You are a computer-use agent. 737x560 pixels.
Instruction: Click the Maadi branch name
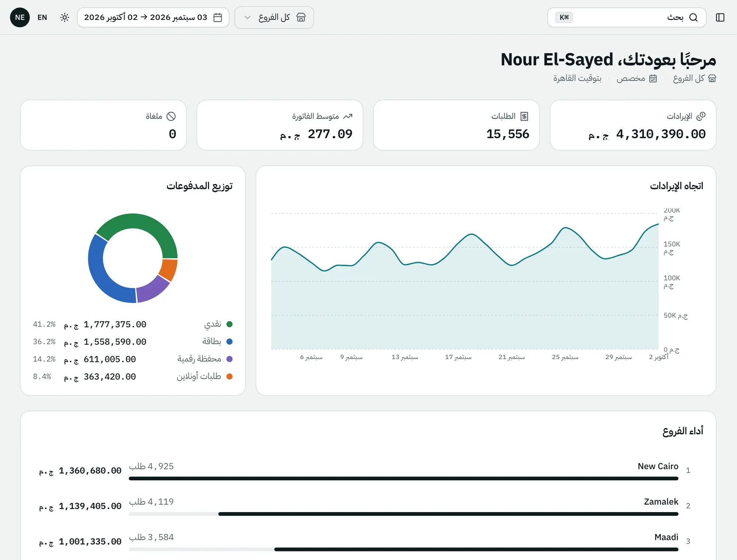[666, 537]
